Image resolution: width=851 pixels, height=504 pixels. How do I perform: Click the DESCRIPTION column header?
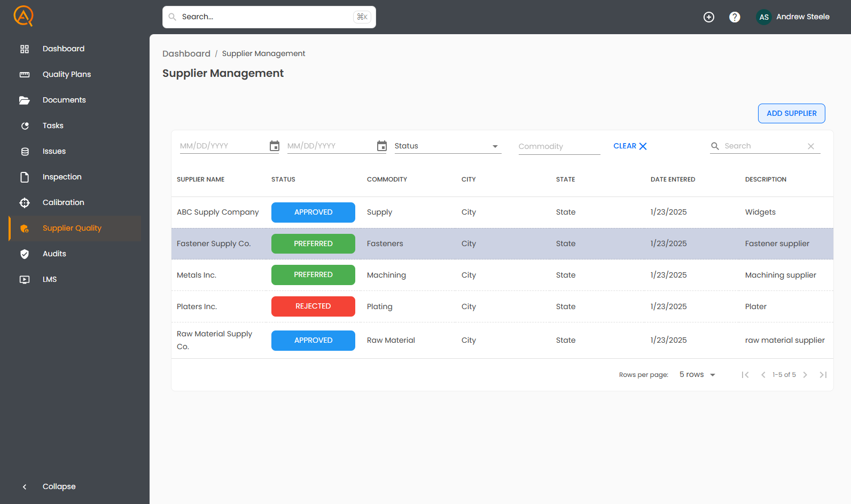tap(766, 180)
